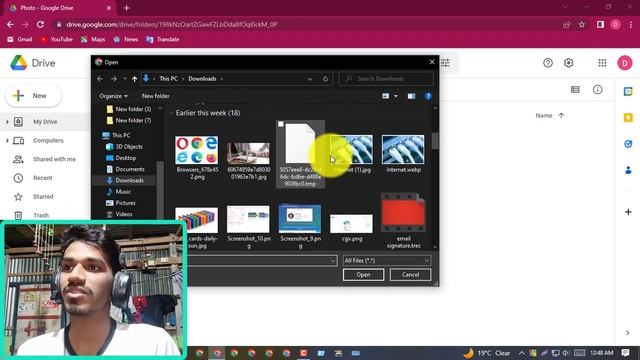Image resolution: width=640 pixels, height=360 pixels.
Task: Select Desktop in dialog navigation tree
Action: click(x=125, y=158)
